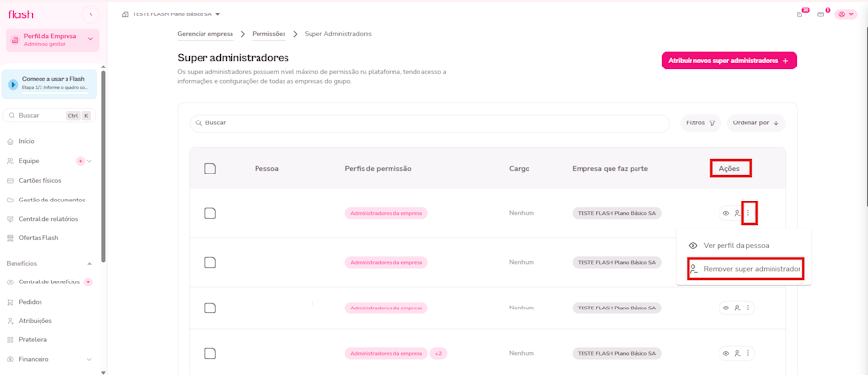Expand the Perfil da Empresa profile switcher

click(53, 40)
